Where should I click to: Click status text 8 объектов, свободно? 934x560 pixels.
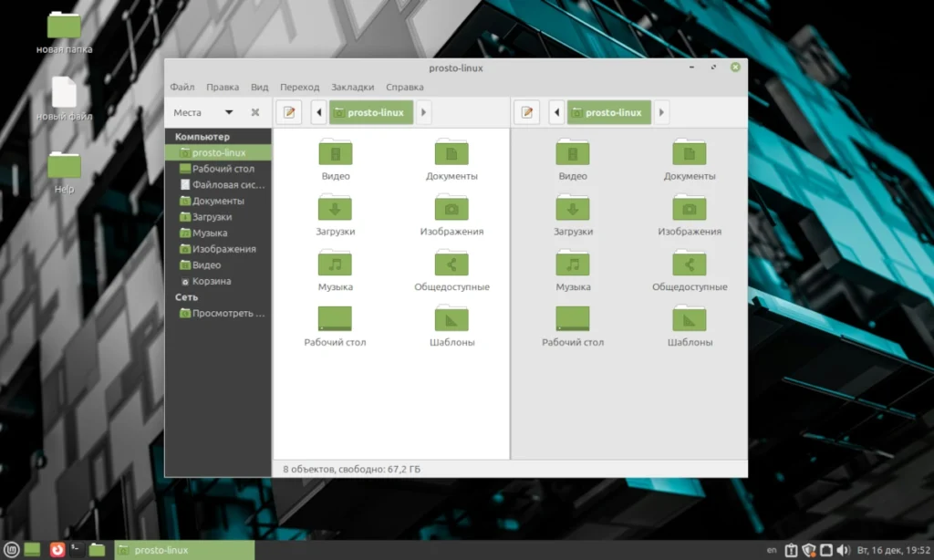click(x=351, y=470)
